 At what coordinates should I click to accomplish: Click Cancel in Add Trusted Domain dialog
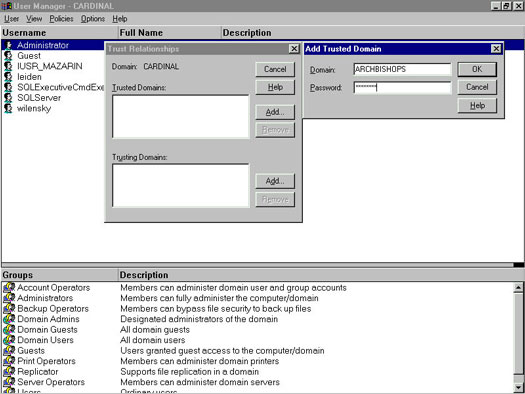[477, 87]
